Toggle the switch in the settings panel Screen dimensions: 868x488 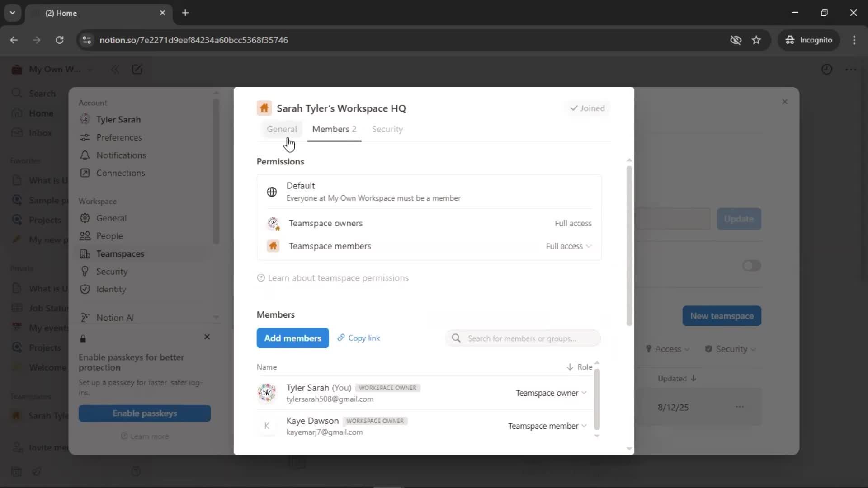[752, 266]
